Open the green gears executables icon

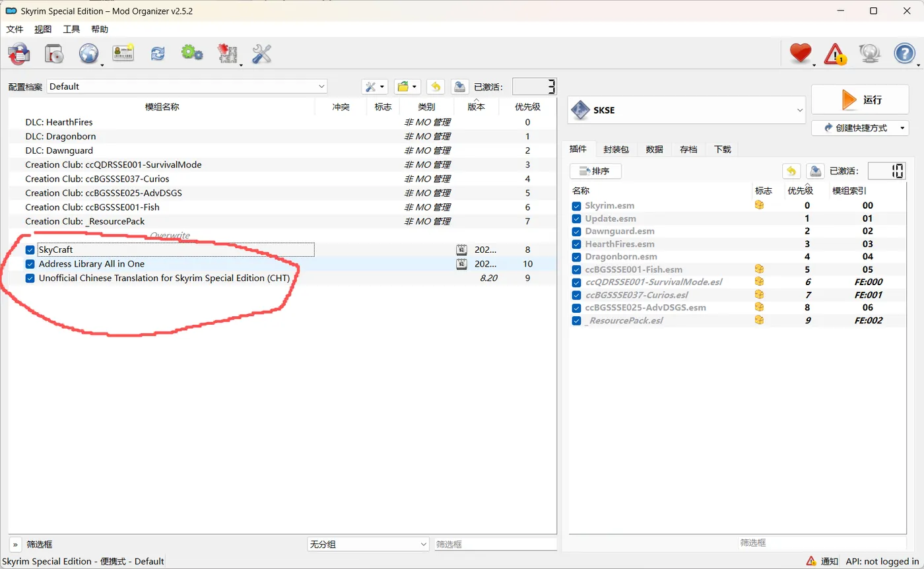[x=192, y=53]
